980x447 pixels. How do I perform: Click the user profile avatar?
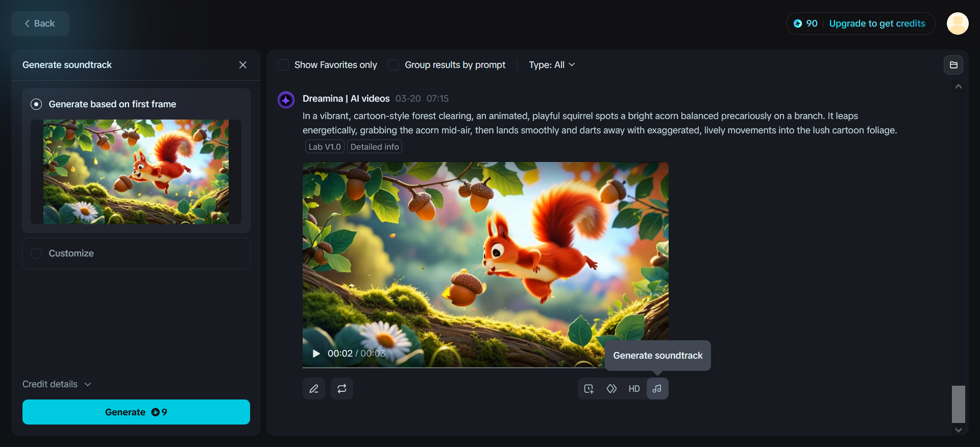click(958, 23)
